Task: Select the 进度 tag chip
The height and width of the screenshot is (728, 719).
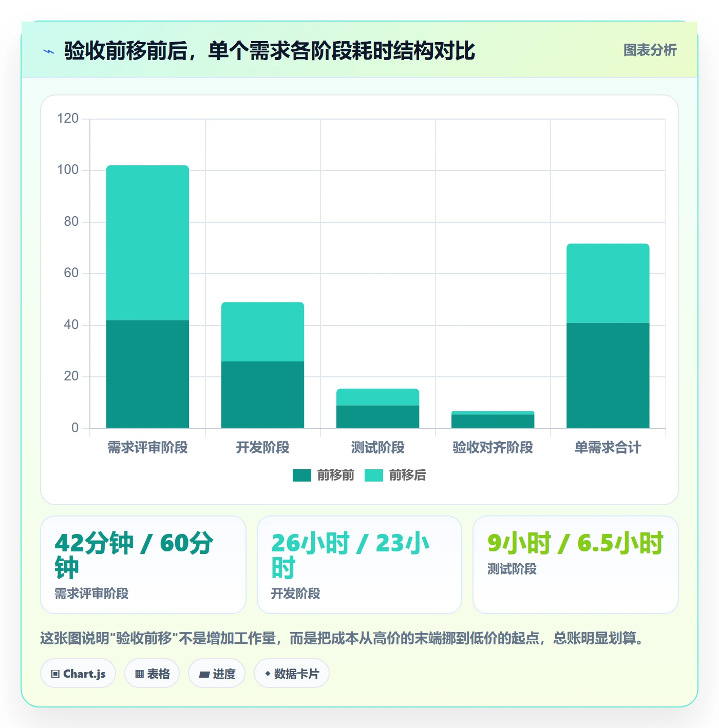Action: click(217, 674)
